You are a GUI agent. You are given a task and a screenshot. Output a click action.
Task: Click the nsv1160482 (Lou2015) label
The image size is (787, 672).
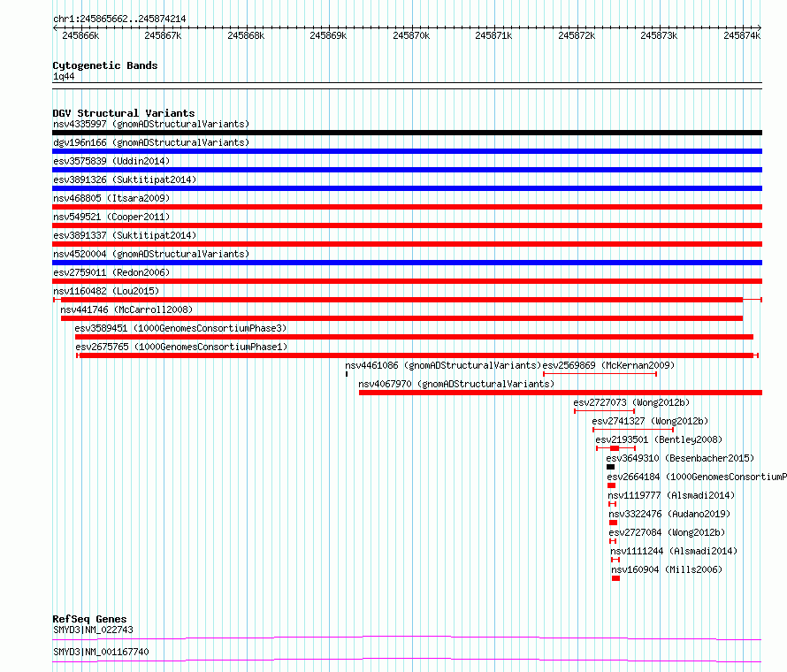[x=106, y=291]
